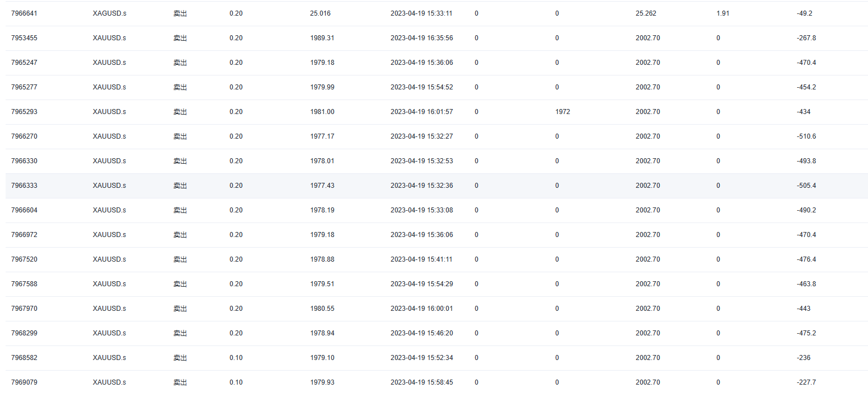Click open price 1978.19

(x=322, y=210)
